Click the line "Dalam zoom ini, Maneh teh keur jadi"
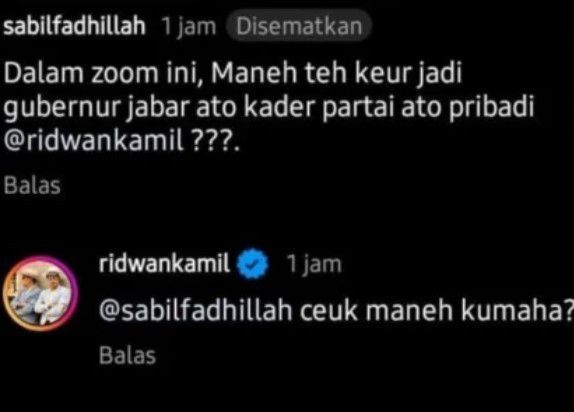Screen dimensions: 574x412 [233, 74]
